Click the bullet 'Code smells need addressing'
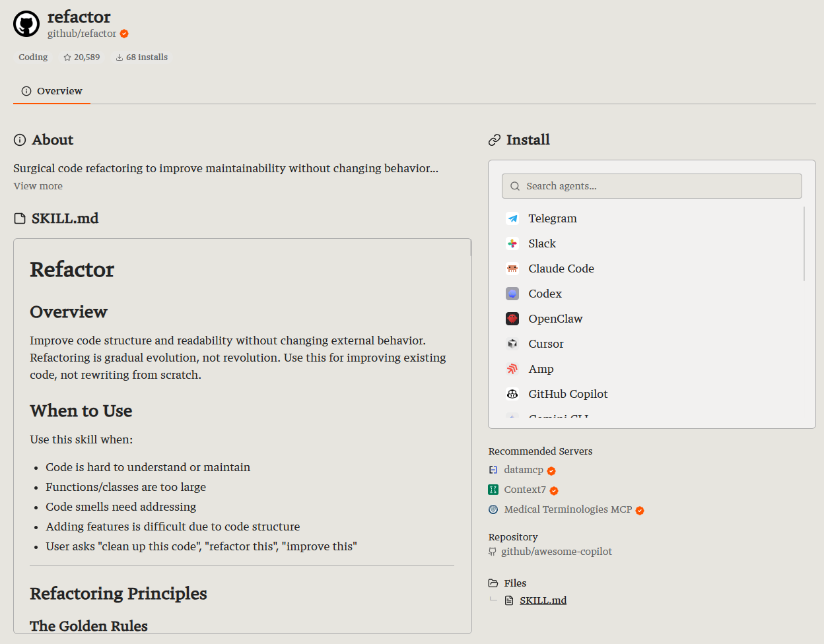This screenshot has height=644, width=824. click(121, 507)
